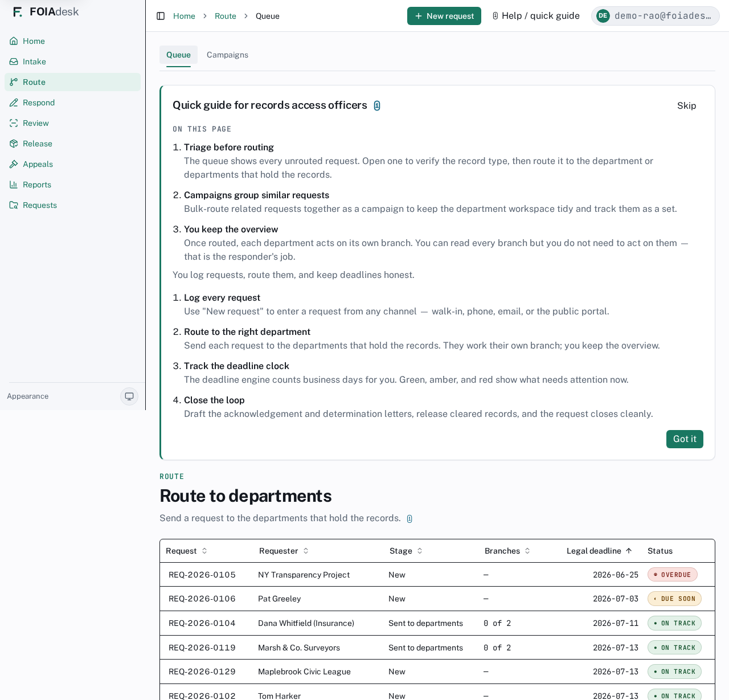This screenshot has width=729, height=700.
Task: Sort table by Requester column
Action: point(284,551)
